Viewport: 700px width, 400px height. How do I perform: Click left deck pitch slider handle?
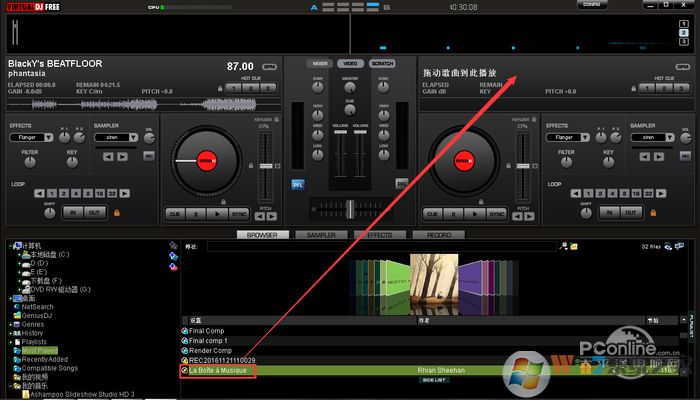[266, 166]
